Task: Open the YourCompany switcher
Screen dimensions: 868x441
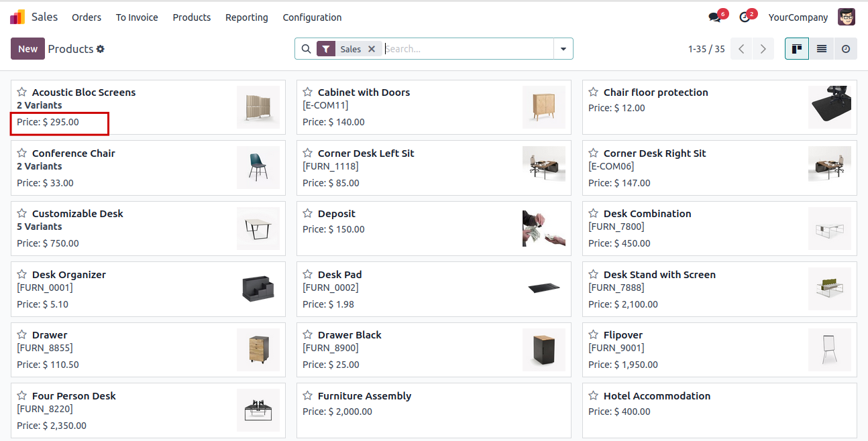Action: 798,17
